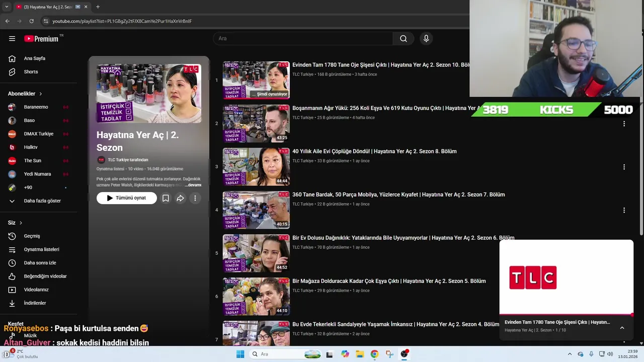Click Tümünü oynat play all button
Screen dimensions: 644x362
click(127, 198)
